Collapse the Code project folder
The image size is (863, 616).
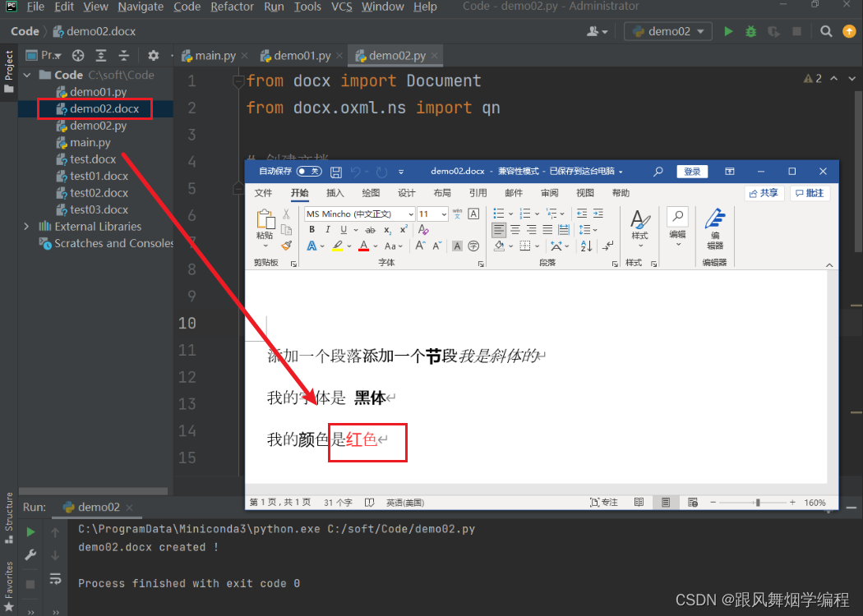click(x=27, y=75)
